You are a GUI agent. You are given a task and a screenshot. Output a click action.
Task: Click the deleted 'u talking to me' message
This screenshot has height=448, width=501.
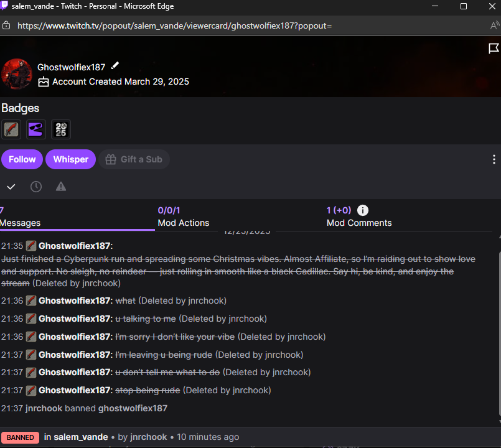coord(146,319)
